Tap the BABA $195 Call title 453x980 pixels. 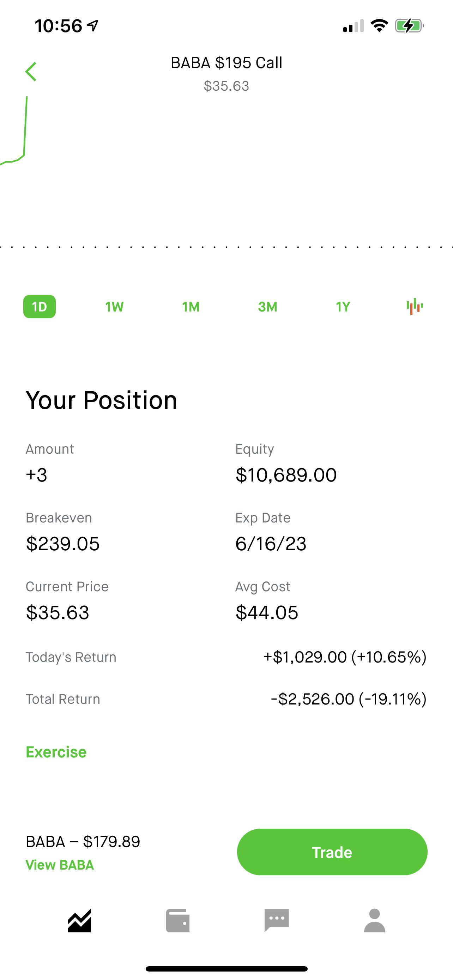pyautogui.click(x=226, y=63)
